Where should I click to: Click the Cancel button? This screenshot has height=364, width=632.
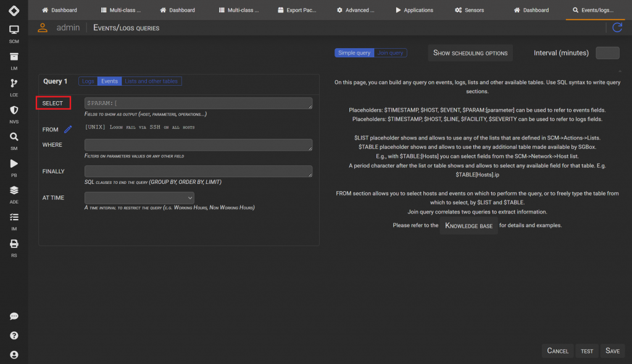[x=557, y=350]
